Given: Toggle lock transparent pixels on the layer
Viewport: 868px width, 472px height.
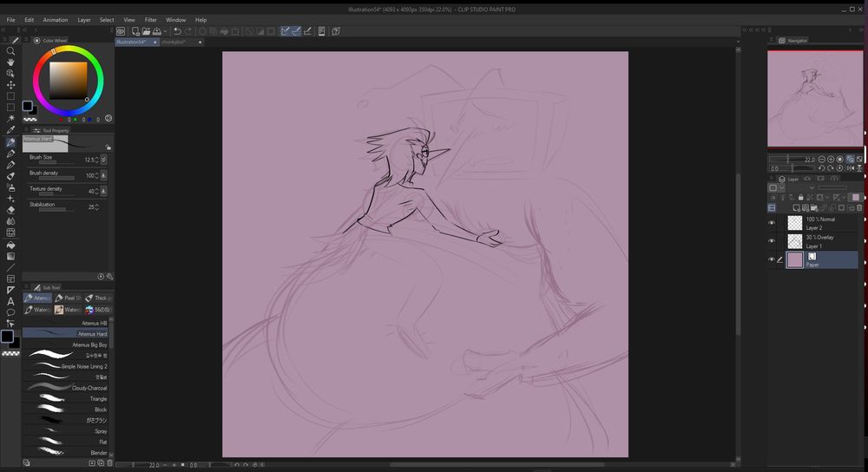Looking at the screenshot, I should point(809,198).
